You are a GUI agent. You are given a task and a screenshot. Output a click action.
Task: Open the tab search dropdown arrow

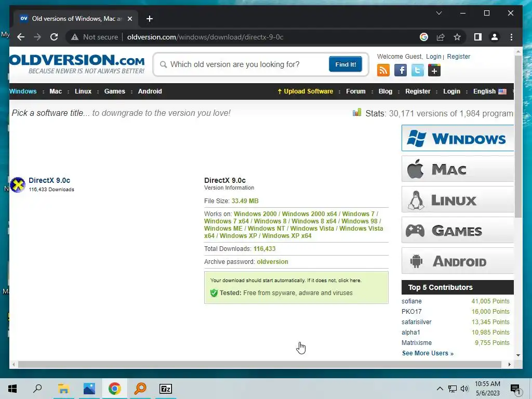(x=438, y=13)
